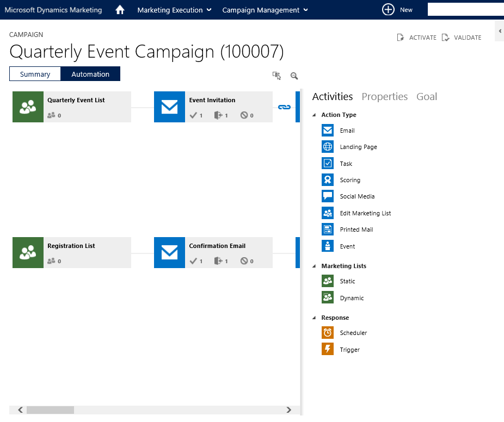Collapse the Action Type section
The height and width of the screenshot is (422, 504).
pyautogui.click(x=315, y=115)
